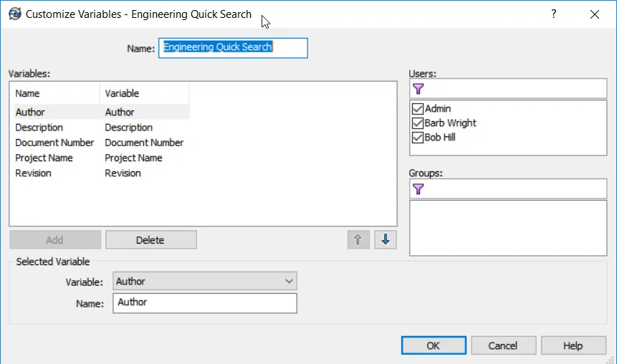The height and width of the screenshot is (364, 617).
Task: Select the Description row in variables list
Action: [39, 128]
